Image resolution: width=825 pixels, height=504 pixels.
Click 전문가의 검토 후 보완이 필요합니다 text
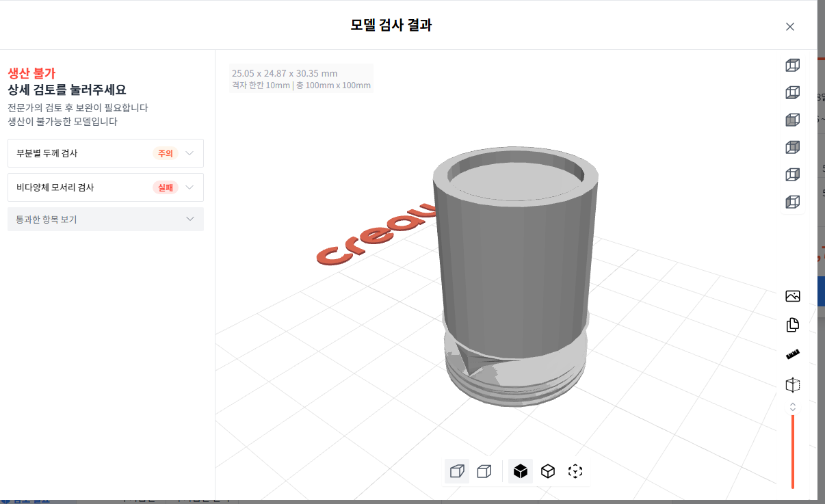(x=78, y=108)
